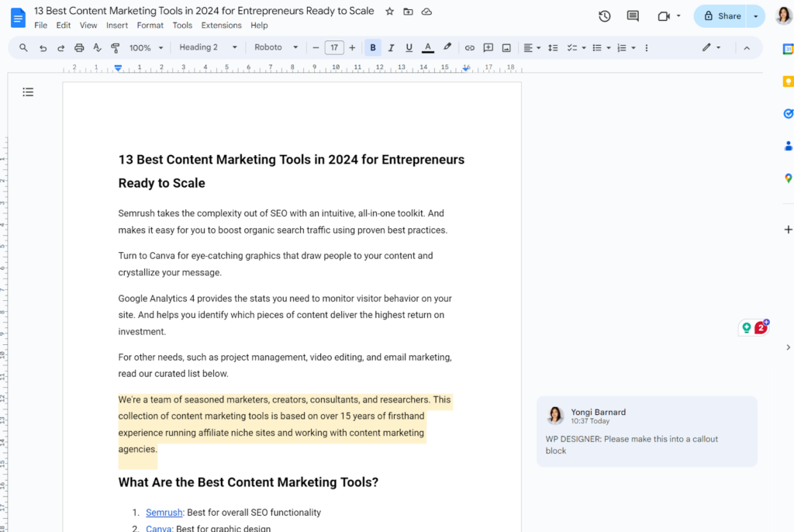Open the Semrush link in list

click(164, 513)
